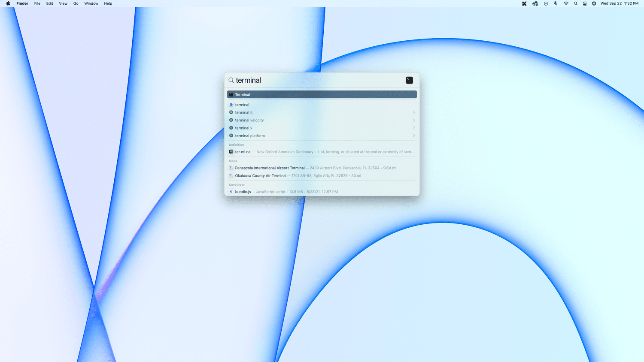Open the Apple menu
The width and height of the screenshot is (644, 362).
coord(8,3)
